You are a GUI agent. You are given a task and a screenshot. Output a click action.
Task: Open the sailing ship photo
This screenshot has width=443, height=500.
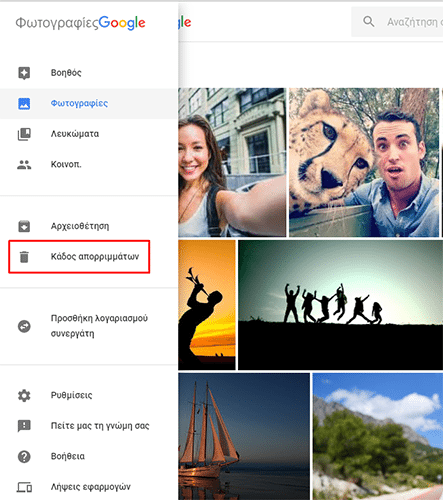point(244,436)
